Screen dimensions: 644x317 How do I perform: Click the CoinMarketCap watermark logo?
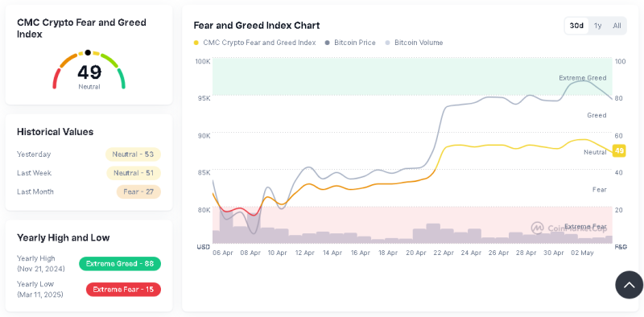coord(537,228)
